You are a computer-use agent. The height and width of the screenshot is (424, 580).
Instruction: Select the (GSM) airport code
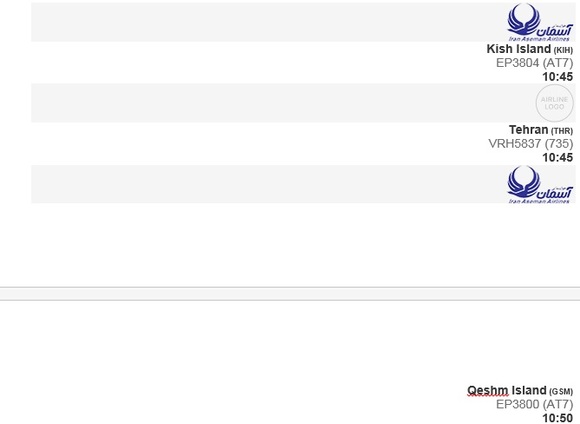pyautogui.click(x=561, y=391)
